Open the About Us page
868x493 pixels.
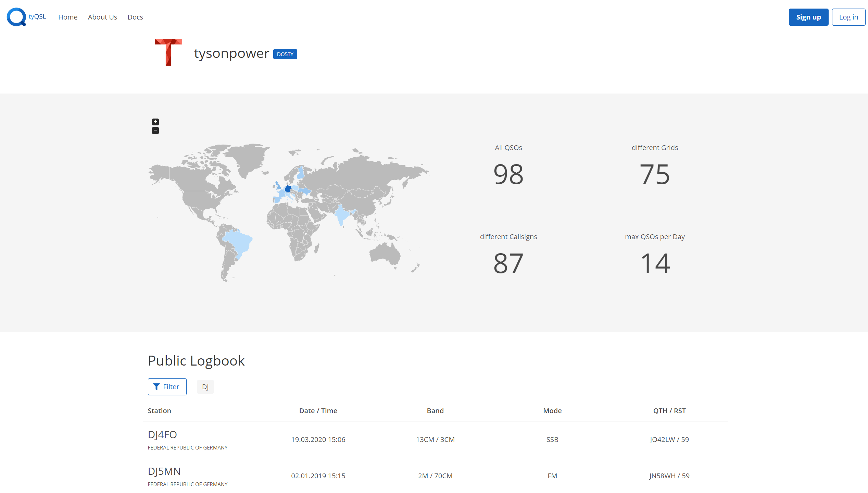(x=102, y=17)
